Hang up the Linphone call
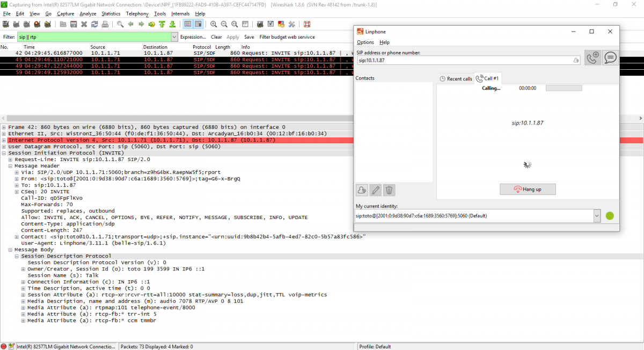This screenshot has height=350, width=644. coord(528,189)
